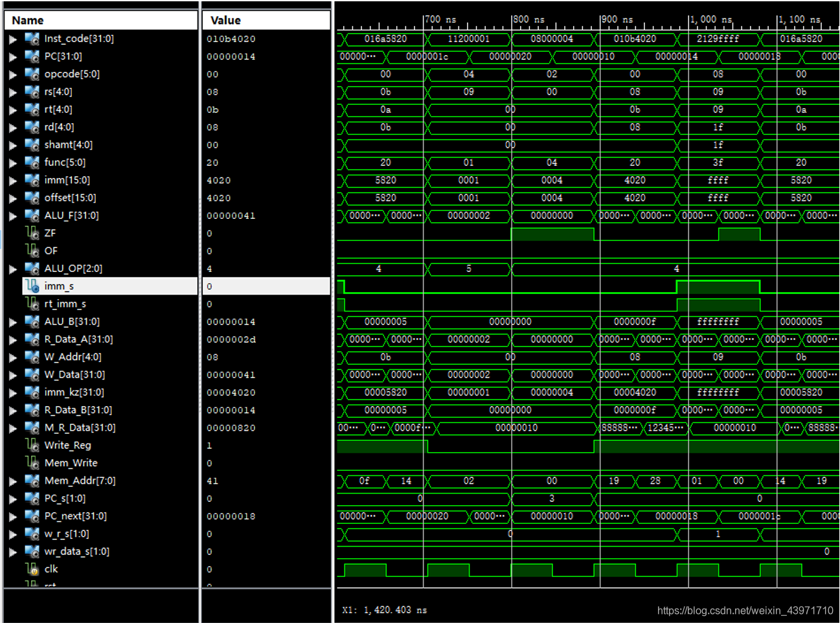Click the Value column header
The width and height of the screenshot is (840, 623).
click(x=266, y=20)
